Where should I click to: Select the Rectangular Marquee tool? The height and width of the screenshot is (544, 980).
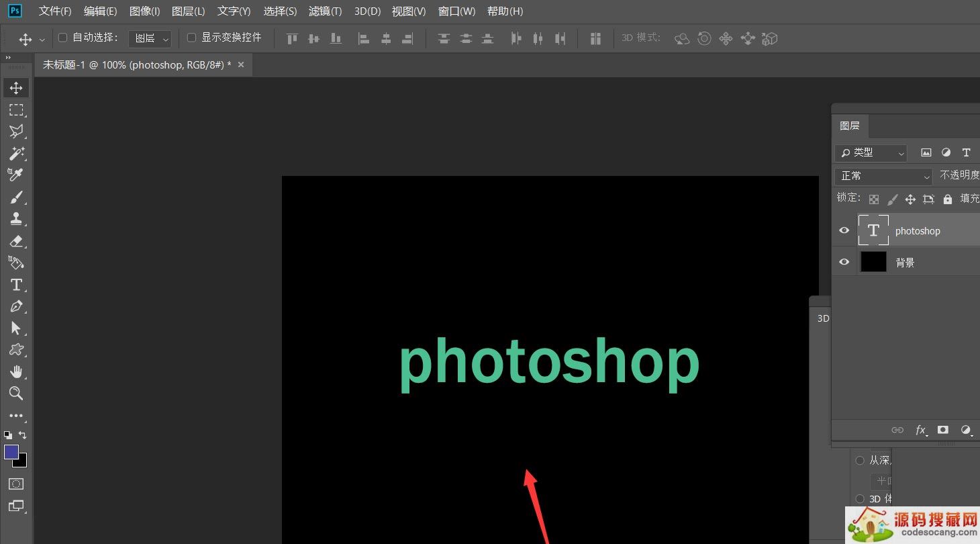point(16,110)
